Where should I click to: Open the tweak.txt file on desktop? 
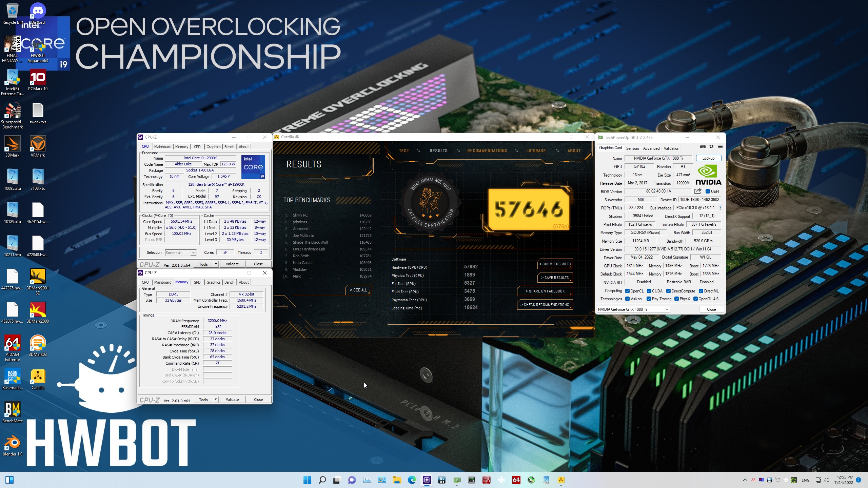[38, 113]
